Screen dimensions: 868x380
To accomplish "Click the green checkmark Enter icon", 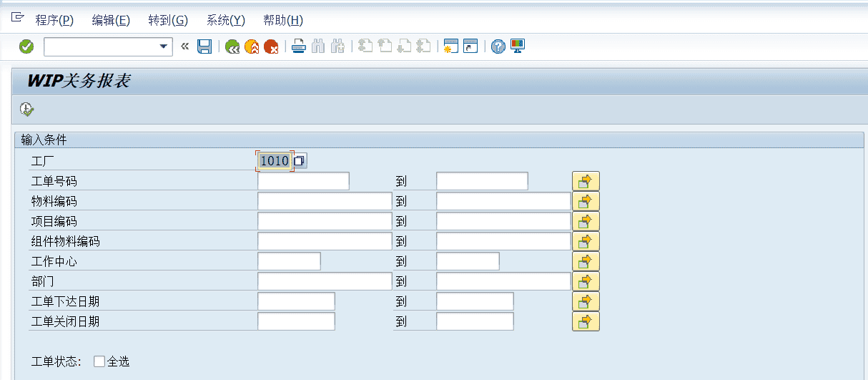I will pyautogui.click(x=26, y=47).
